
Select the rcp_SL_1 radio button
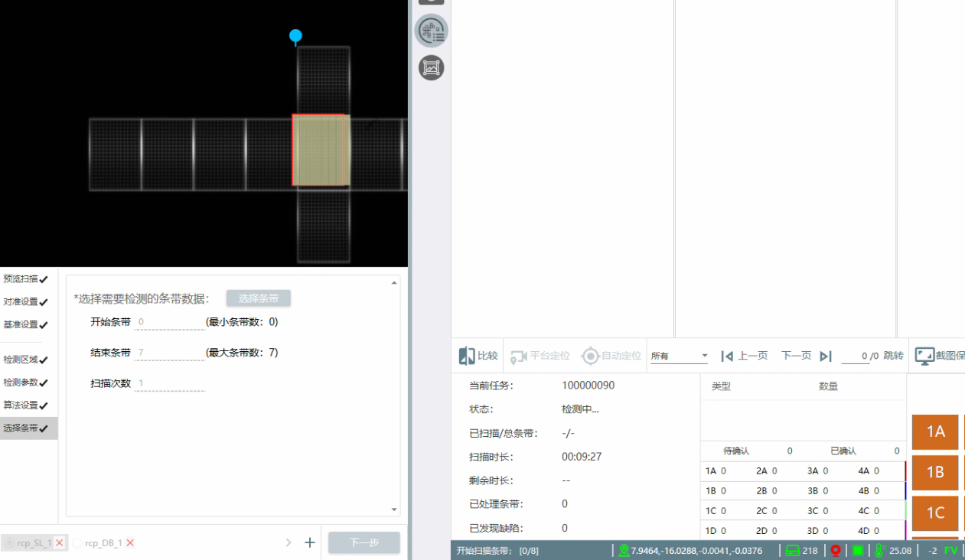pyautogui.click(x=9, y=542)
